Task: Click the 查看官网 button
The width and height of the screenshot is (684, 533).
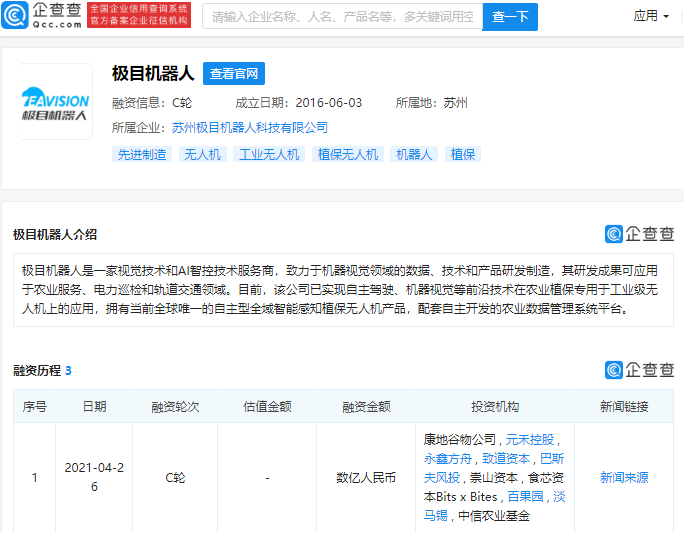Action: pos(234,73)
